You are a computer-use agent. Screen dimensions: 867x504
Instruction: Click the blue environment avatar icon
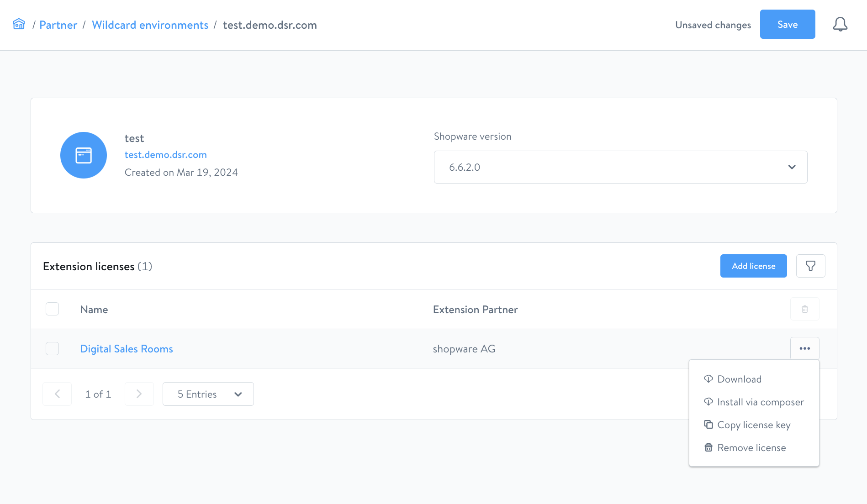[x=84, y=155]
